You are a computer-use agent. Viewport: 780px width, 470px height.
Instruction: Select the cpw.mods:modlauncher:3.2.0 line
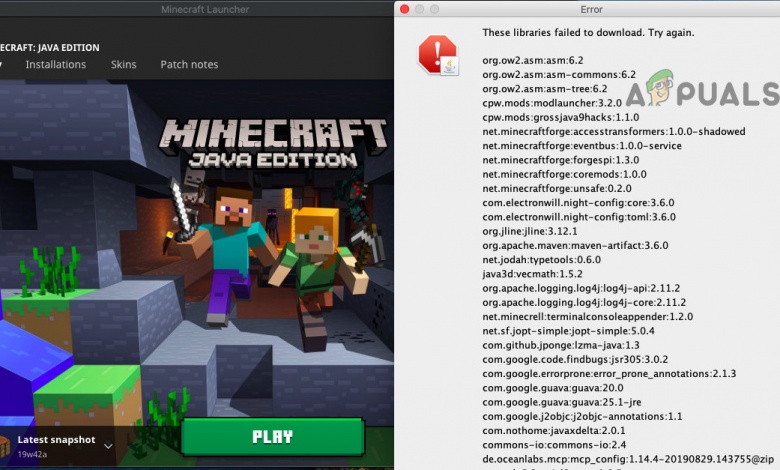[552, 103]
